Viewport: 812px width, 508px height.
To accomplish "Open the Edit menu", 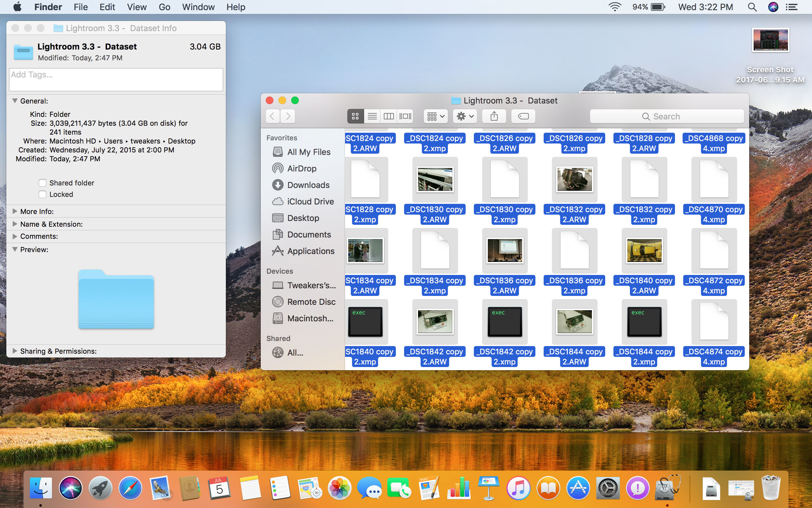I will 107,7.
